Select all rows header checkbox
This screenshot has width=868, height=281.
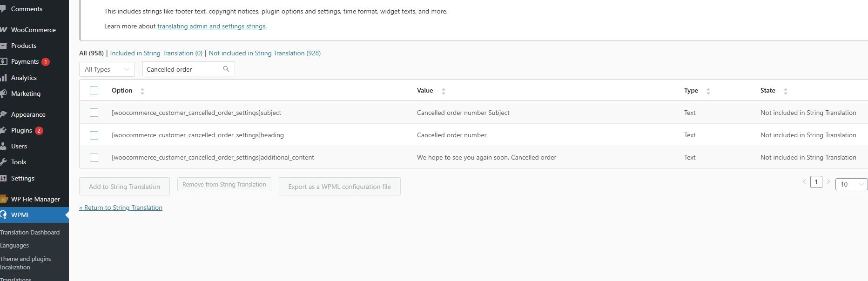click(x=94, y=90)
